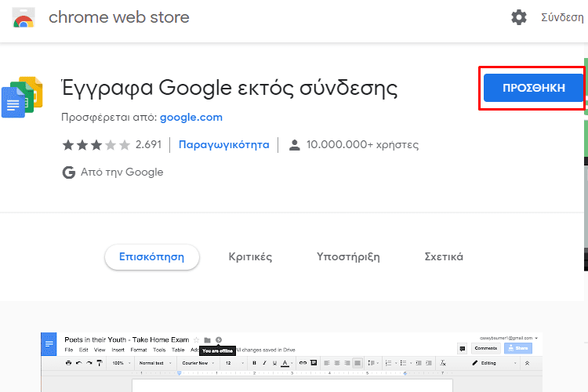Click the Comments button in Docs preview
Screen dimensions: 588x392
[486, 348]
